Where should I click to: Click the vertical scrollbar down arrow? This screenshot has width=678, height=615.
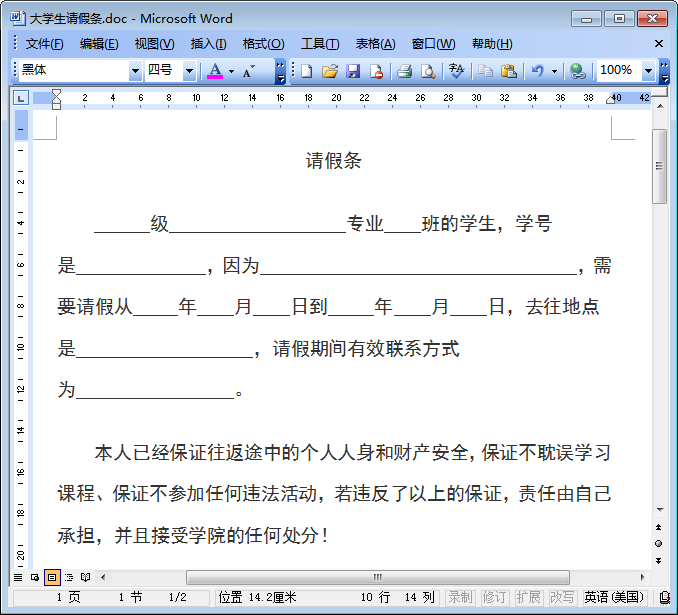click(x=659, y=509)
